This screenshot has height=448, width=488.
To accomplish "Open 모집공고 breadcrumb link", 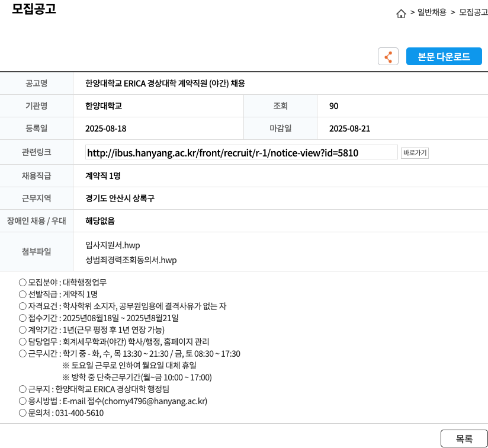I will pyautogui.click(x=473, y=12).
